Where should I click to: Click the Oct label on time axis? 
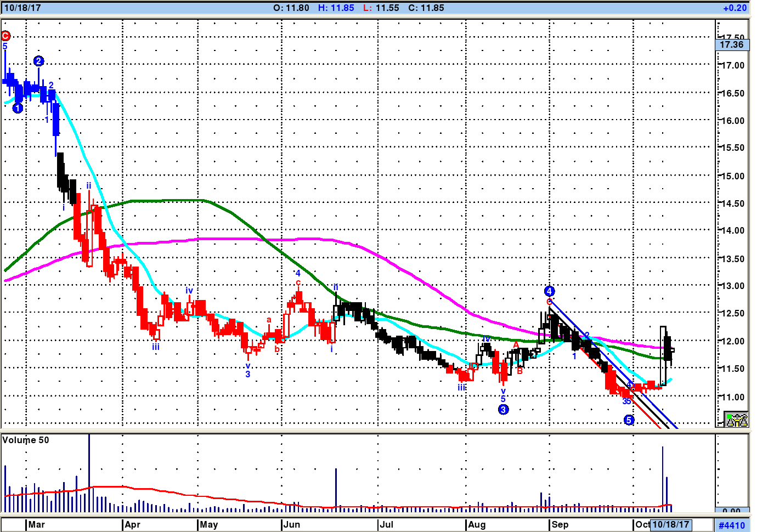click(x=642, y=524)
